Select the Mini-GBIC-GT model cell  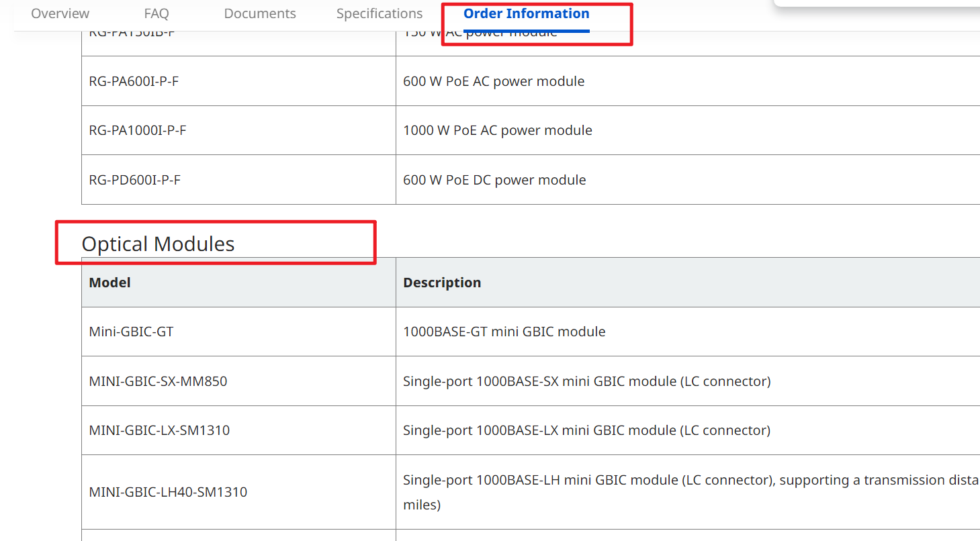click(x=131, y=332)
